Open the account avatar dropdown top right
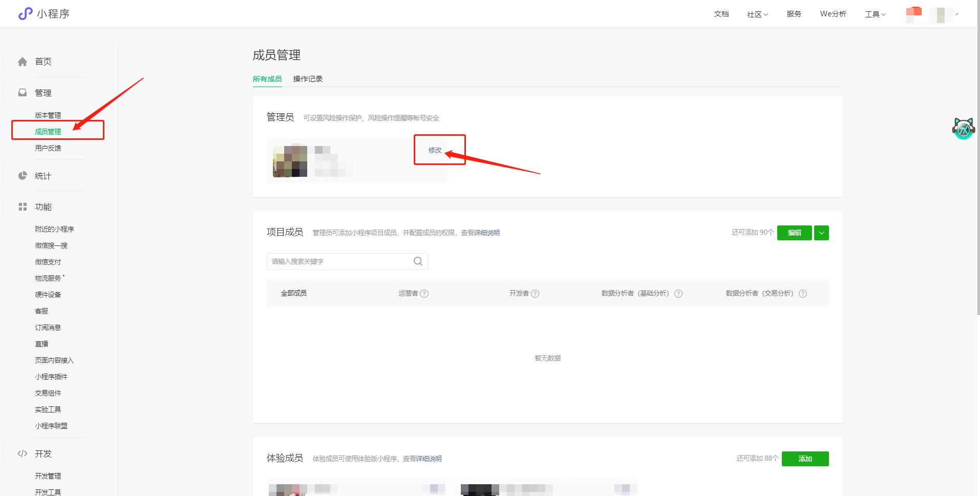Image resolution: width=980 pixels, height=496 pixels. [x=944, y=14]
